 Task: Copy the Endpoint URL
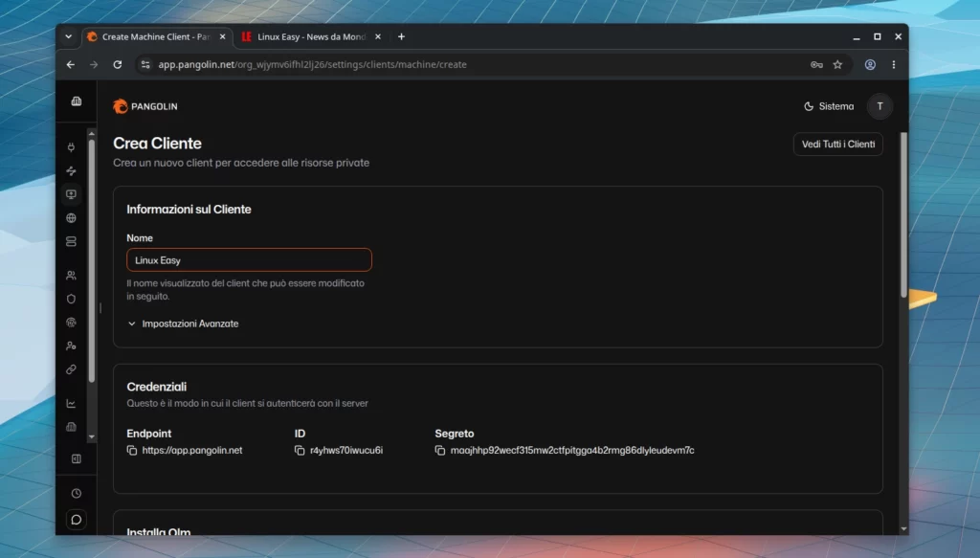132,450
